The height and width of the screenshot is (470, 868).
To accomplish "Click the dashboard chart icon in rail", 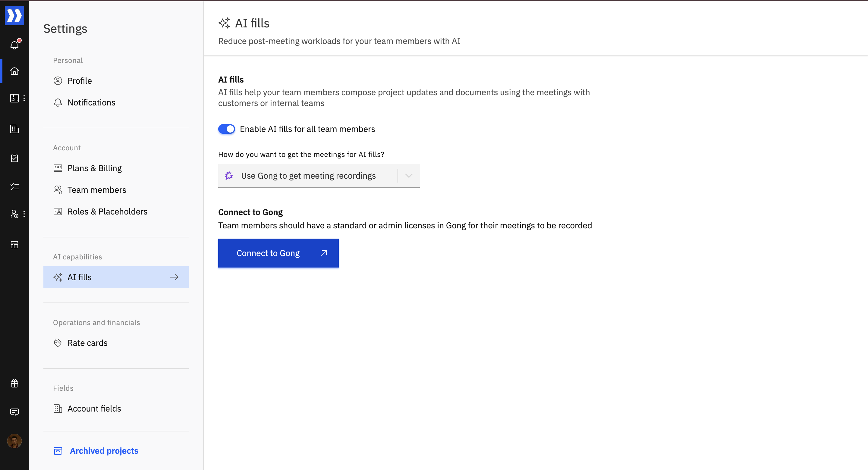I will pyautogui.click(x=14, y=99).
